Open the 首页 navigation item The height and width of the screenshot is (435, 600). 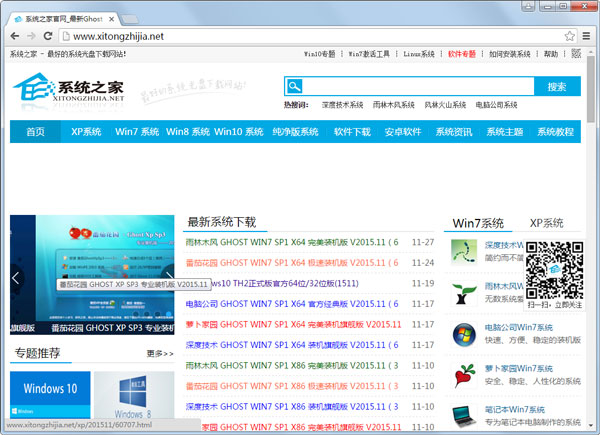(35, 132)
